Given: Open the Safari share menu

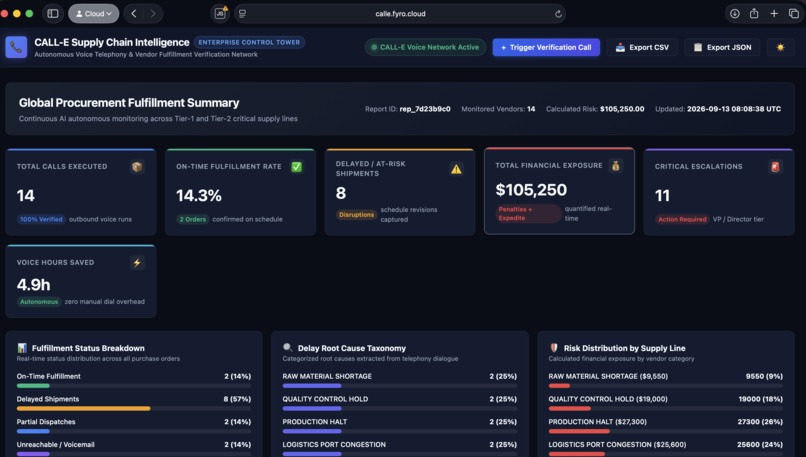Looking at the screenshot, I should click(754, 14).
